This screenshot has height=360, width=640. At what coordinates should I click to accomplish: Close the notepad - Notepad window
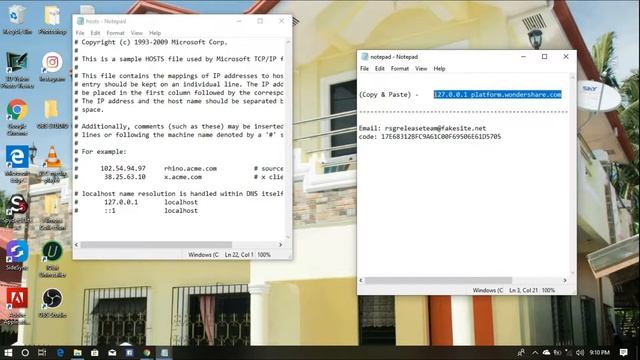(566, 57)
